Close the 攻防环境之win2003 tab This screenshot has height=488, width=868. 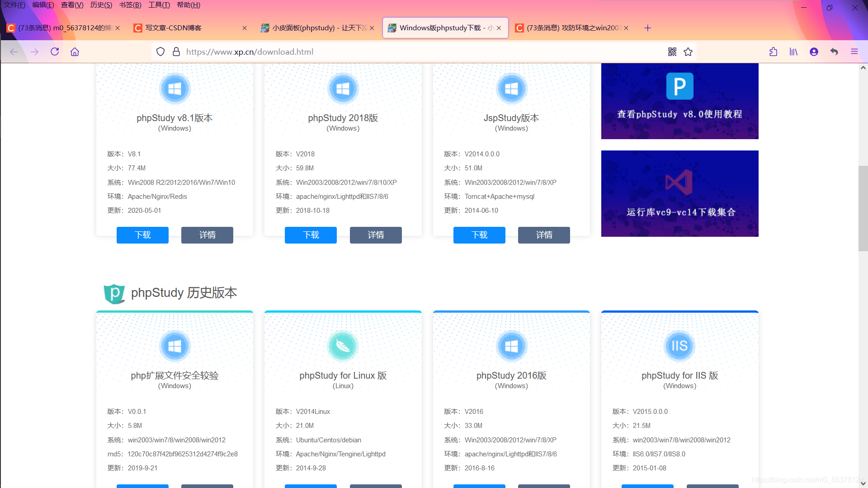[x=626, y=28]
